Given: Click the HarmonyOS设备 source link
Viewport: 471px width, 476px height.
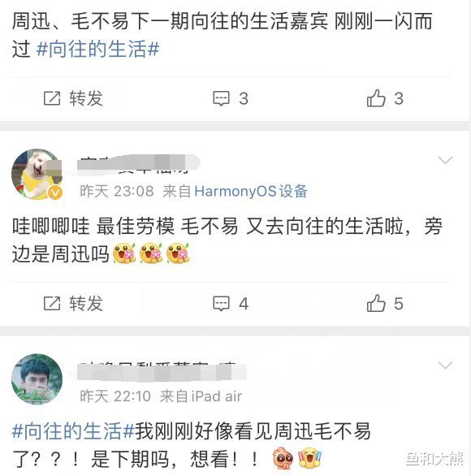Looking at the screenshot, I should 251,191.
